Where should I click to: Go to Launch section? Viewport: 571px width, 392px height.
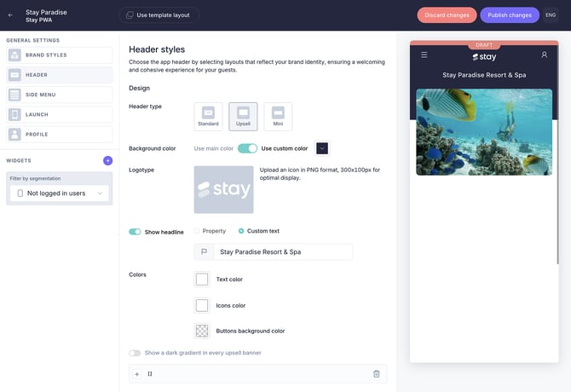pyautogui.click(x=60, y=114)
